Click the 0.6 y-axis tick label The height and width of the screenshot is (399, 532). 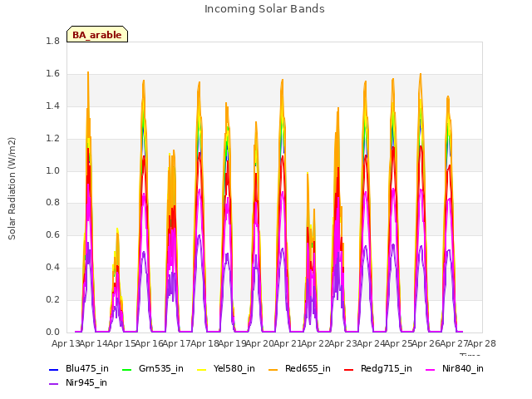point(52,234)
